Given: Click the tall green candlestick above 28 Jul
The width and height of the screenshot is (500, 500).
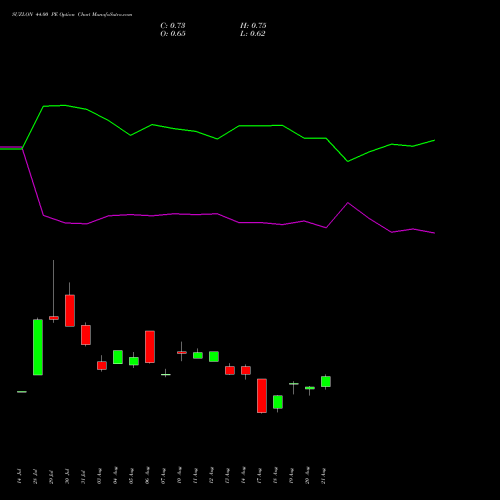Looking at the screenshot, I should [x=38, y=347].
